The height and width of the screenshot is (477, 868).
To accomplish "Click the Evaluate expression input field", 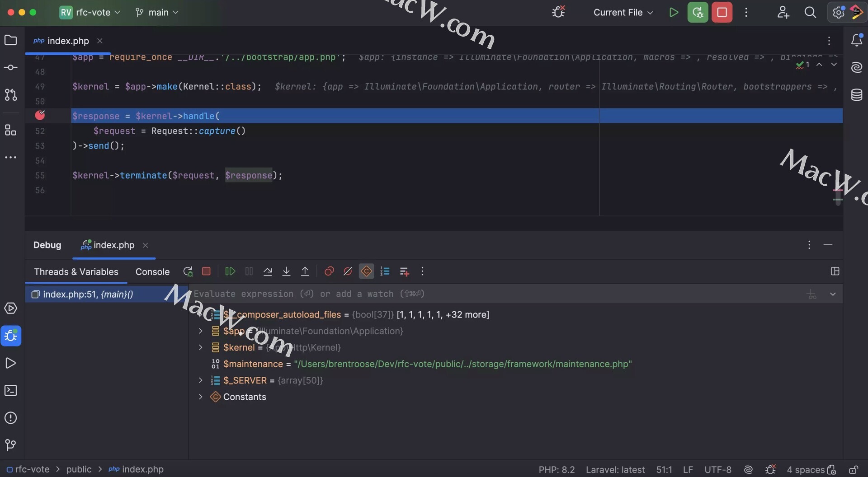I will coord(452,294).
